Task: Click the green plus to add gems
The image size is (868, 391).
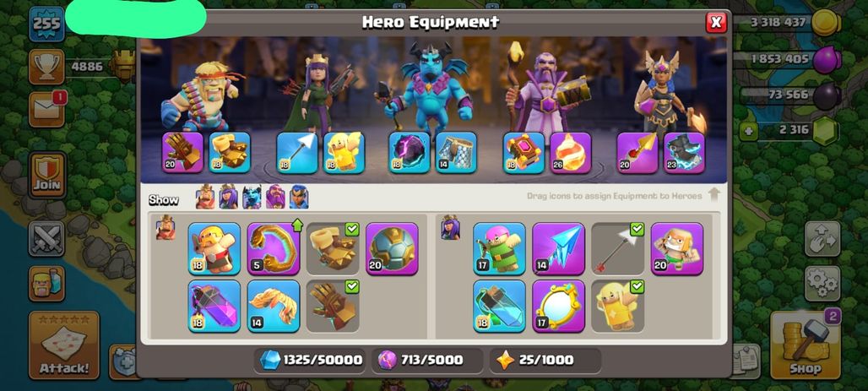Action: (x=748, y=132)
